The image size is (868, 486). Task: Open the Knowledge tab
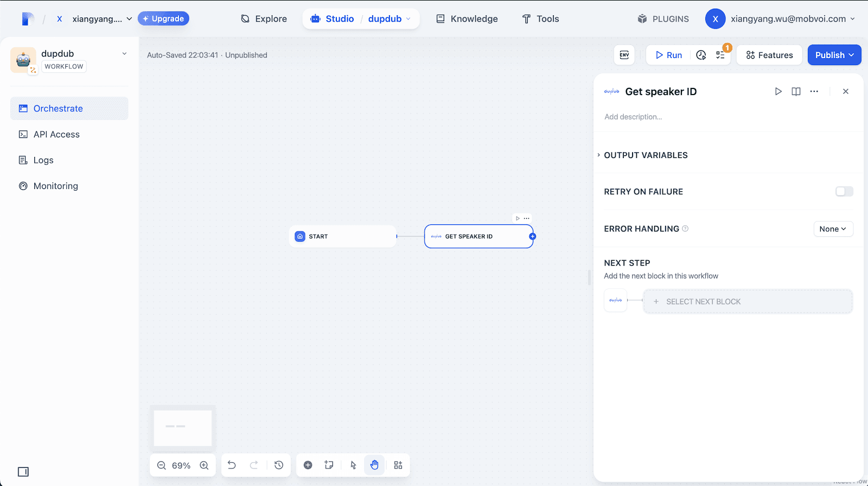click(x=467, y=19)
